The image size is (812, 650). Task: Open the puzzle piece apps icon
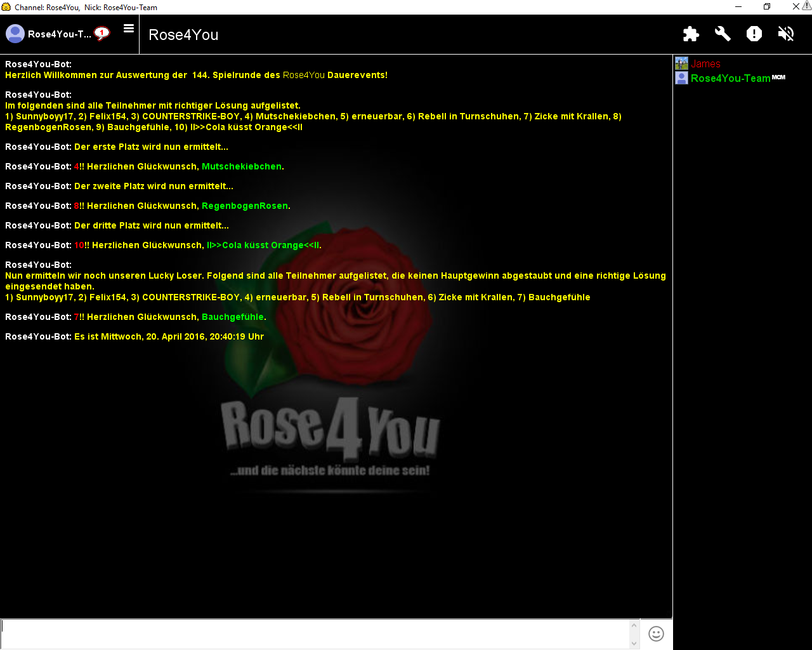[x=691, y=34]
